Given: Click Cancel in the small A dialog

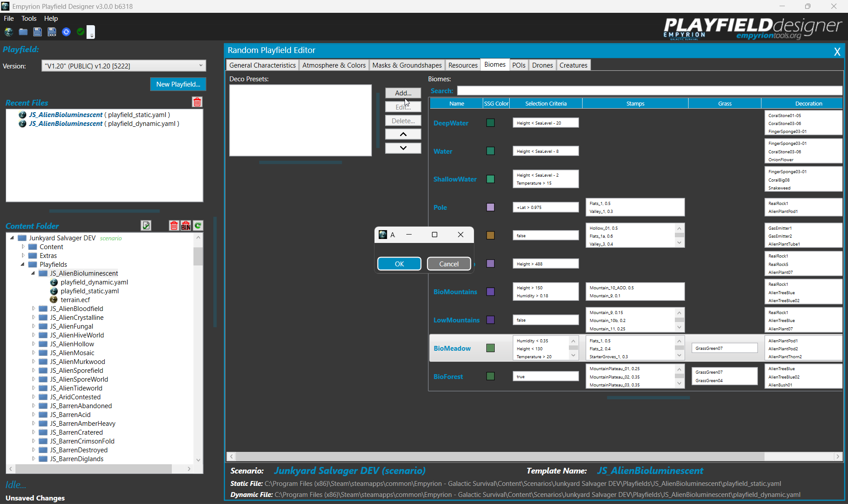Looking at the screenshot, I should [x=449, y=264].
